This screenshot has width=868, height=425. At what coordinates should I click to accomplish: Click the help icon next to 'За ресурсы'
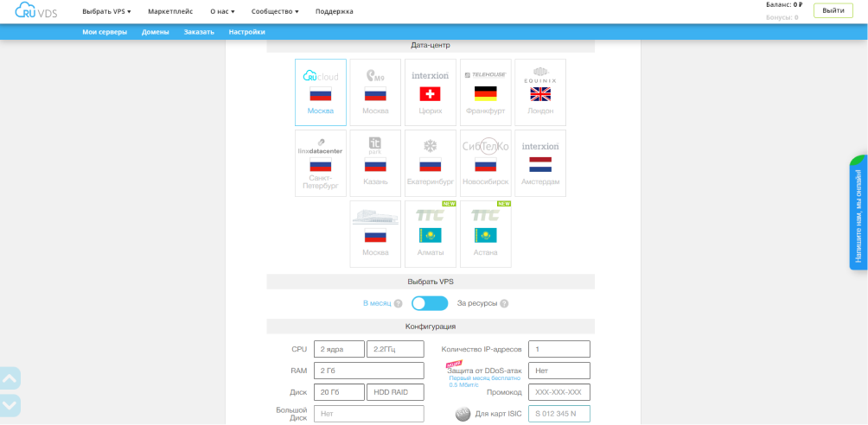tap(504, 303)
